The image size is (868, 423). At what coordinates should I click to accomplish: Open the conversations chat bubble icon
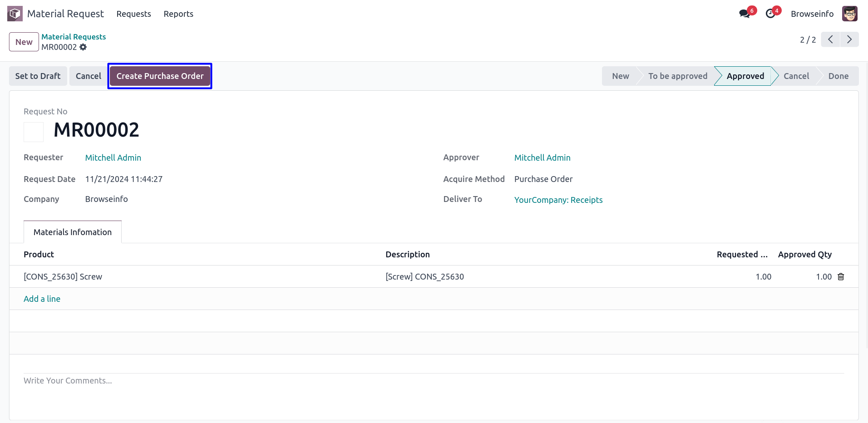click(745, 14)
